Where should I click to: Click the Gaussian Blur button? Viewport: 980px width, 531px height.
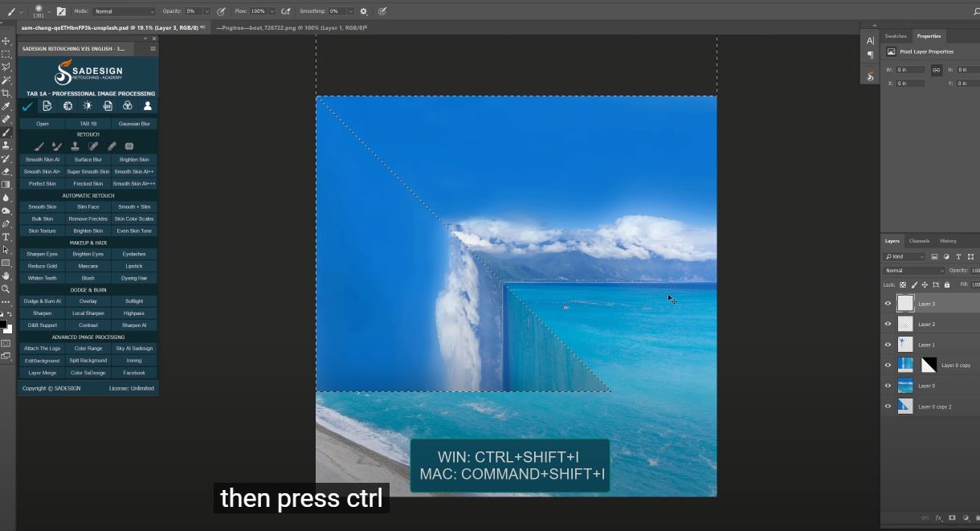(x=134, y=124)
